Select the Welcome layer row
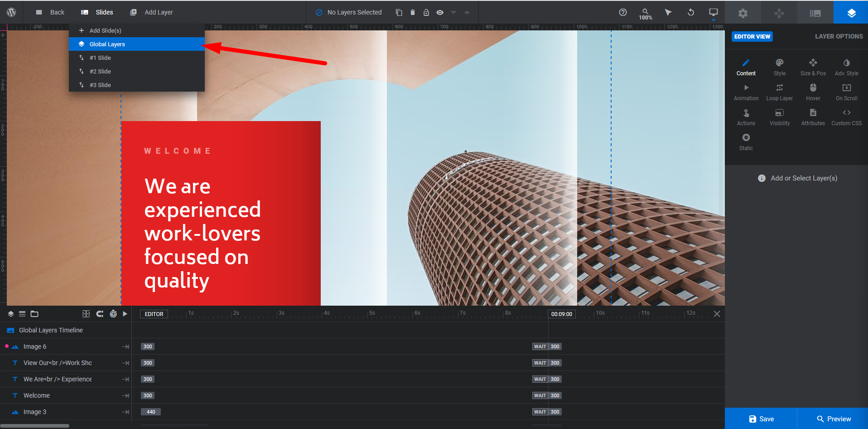 [66, 395]
